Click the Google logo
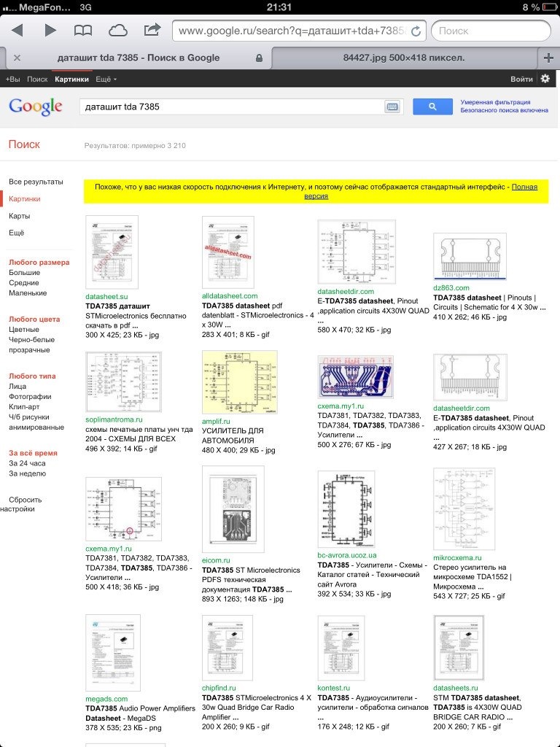The image size is (560, 747). click(36, 107)
